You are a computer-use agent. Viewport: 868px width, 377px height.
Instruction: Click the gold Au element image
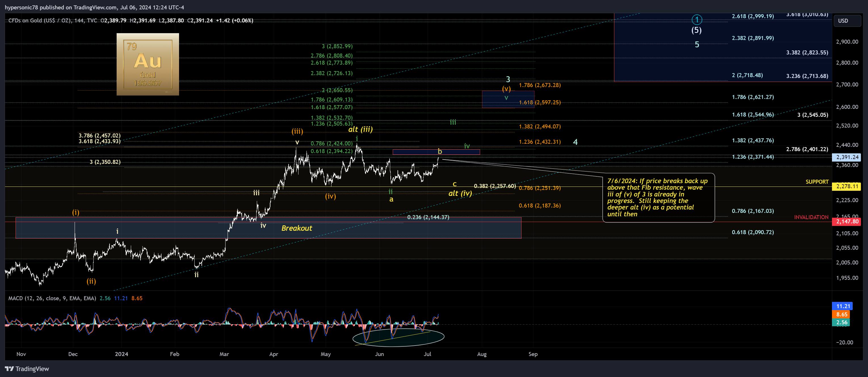[x=148, y=64]
